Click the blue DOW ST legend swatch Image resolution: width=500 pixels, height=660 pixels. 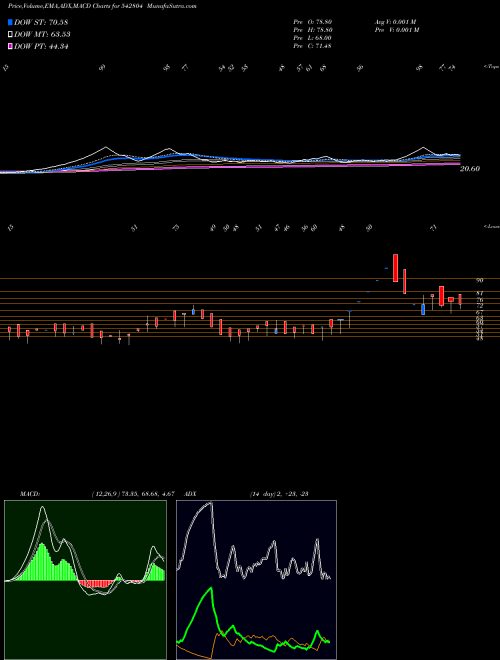click(11, 22)
